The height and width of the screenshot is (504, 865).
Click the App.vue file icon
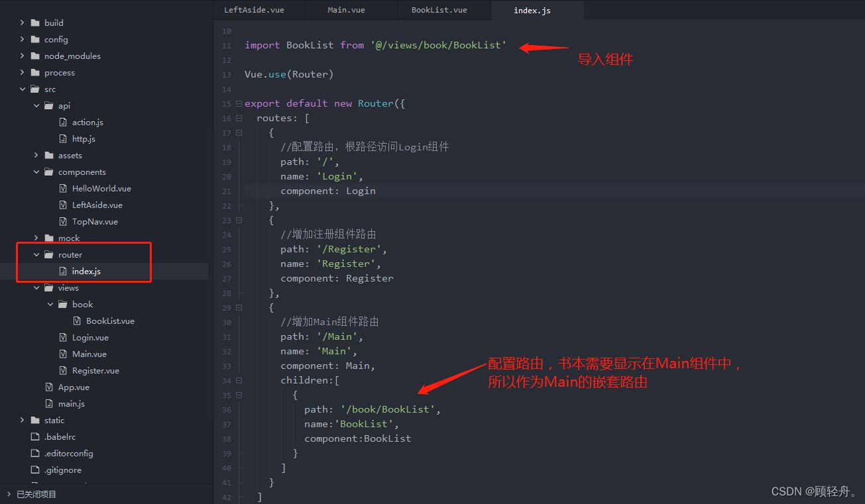tap(49, 387)
